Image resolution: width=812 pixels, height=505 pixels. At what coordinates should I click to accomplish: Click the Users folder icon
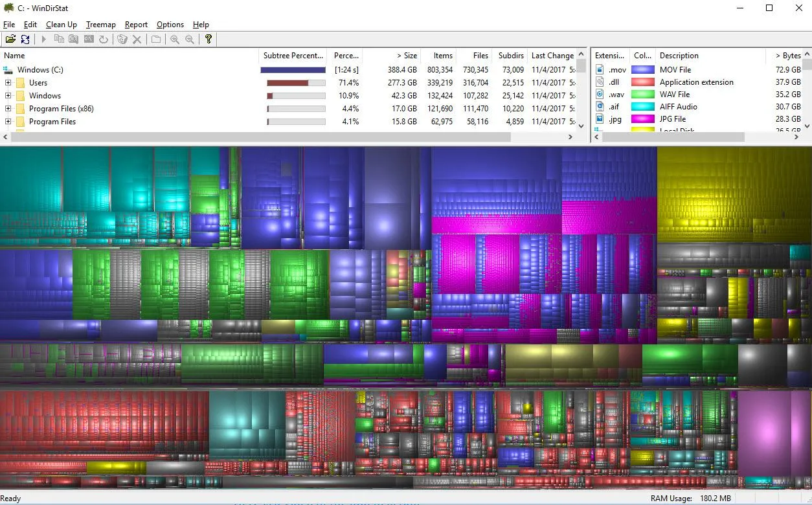tap(21, 83)
